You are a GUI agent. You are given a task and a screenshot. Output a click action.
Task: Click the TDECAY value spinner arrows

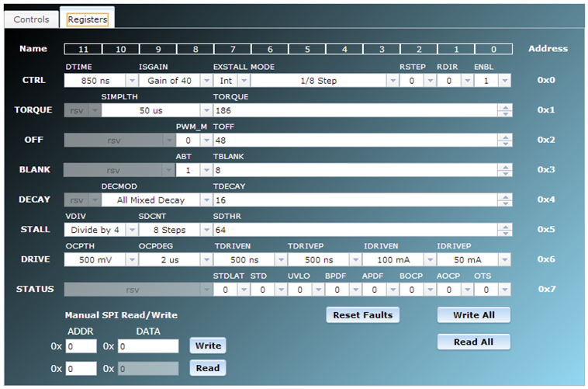point(505,200)
